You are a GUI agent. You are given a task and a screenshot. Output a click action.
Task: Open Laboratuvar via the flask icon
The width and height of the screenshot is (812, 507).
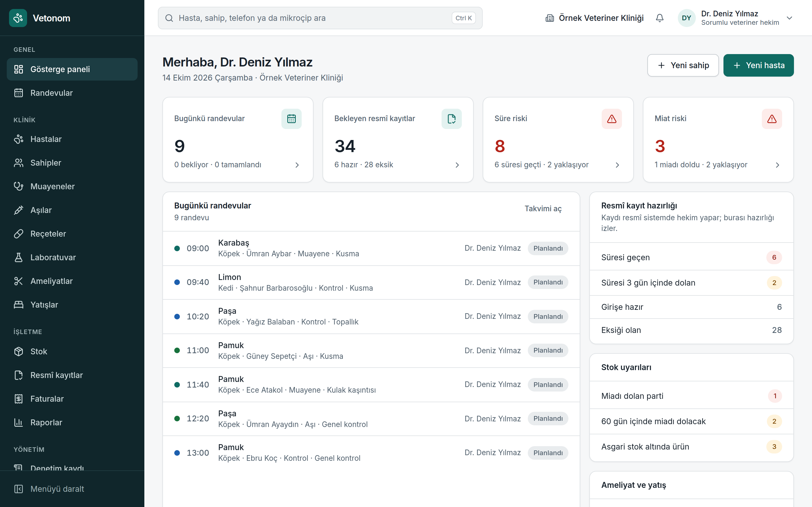pyautogui.click(x=18, y=257)
